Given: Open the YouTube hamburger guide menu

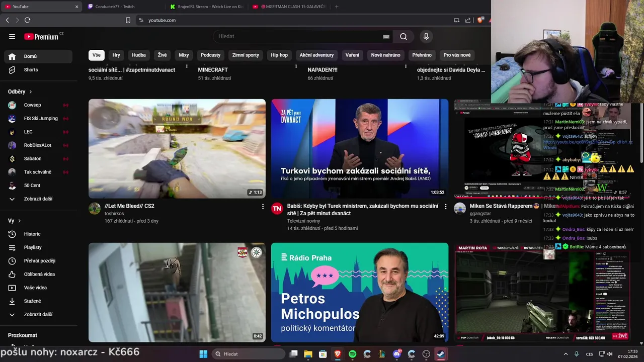Looking at the screenshot, I should (12, 36).
